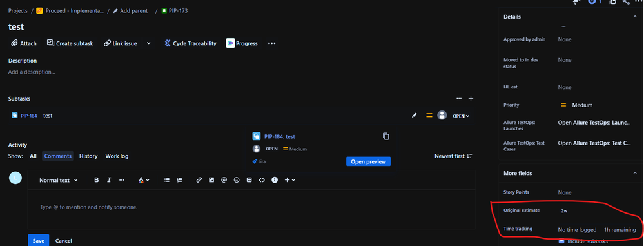Screen dimensions: 644x246
Task: Insert a numbered list in the comment
Action: coord(179,179)
